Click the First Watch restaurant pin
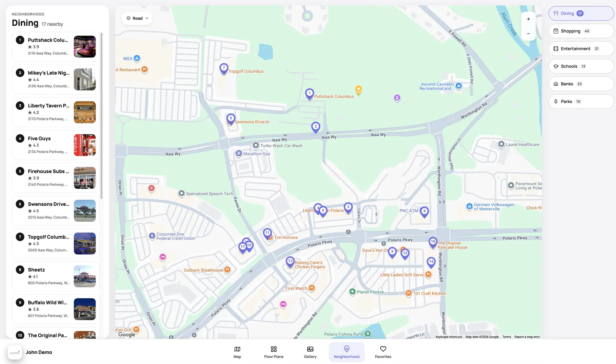 click(311, 288)
